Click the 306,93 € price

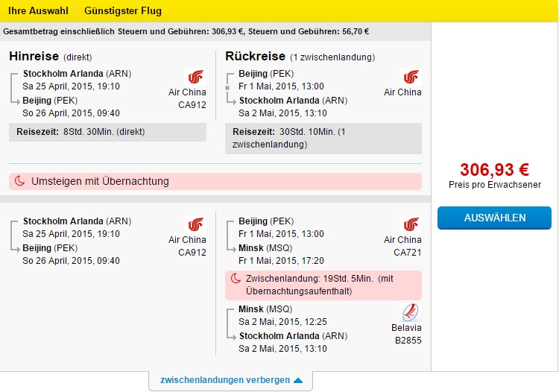tap(494, 170)
